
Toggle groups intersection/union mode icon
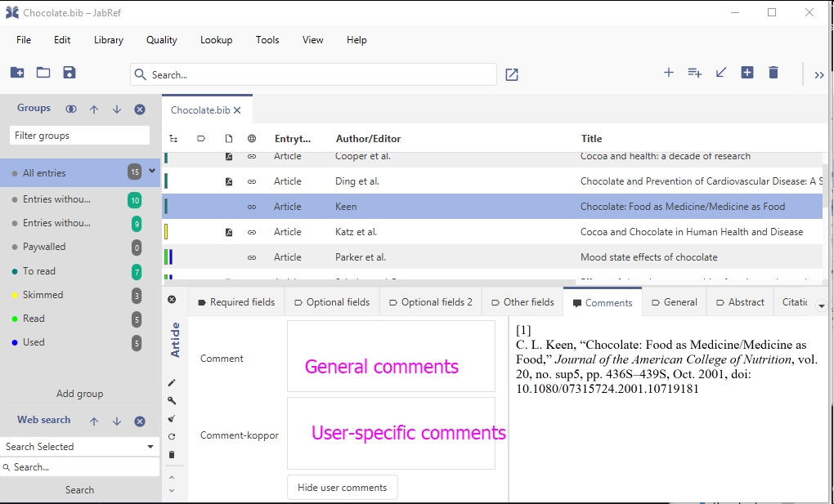(x=71, y=109)
